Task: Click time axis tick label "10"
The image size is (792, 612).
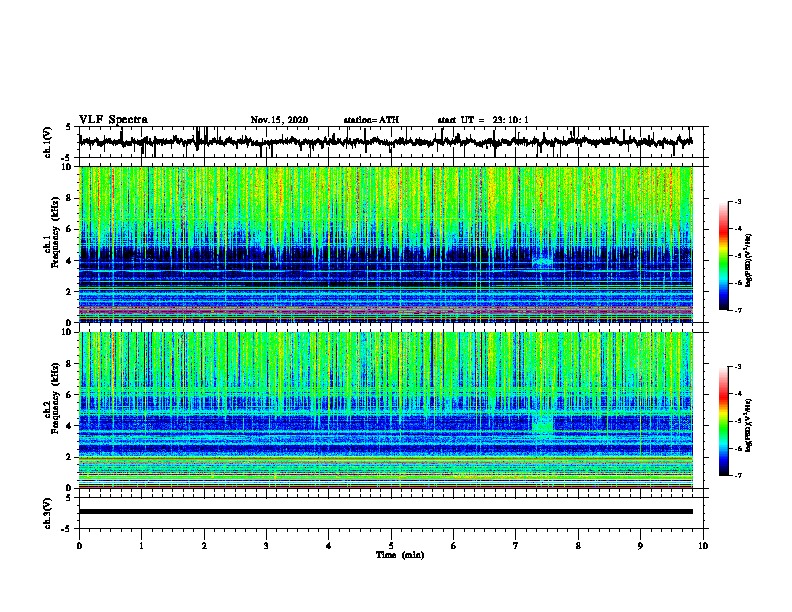Action: pyautogui.click(x=703, y=546)
